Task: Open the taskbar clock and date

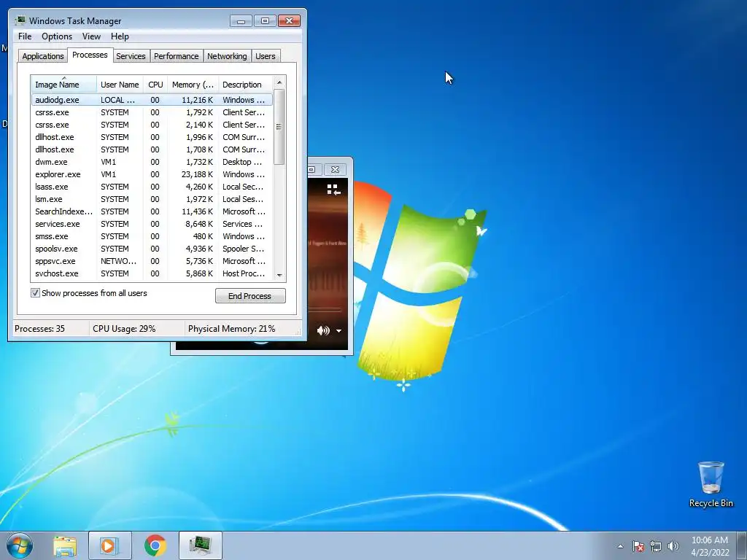Action: (x=710, y=546)
